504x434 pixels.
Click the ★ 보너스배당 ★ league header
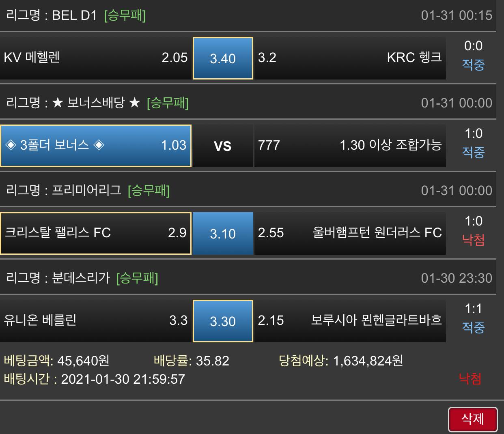97,103
